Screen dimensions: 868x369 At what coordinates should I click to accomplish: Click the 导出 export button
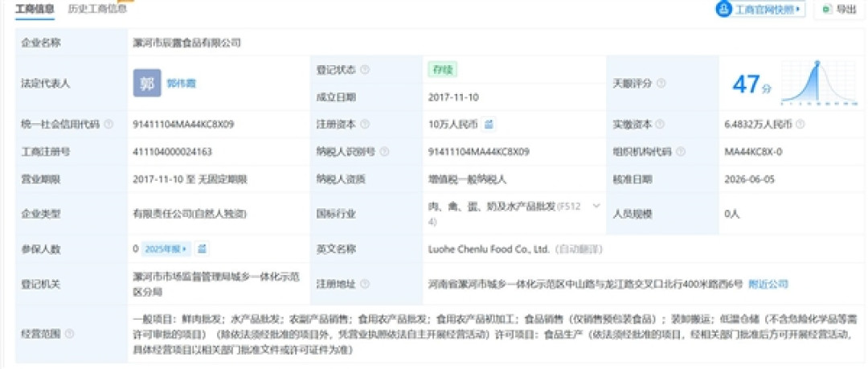click(840, 10)
